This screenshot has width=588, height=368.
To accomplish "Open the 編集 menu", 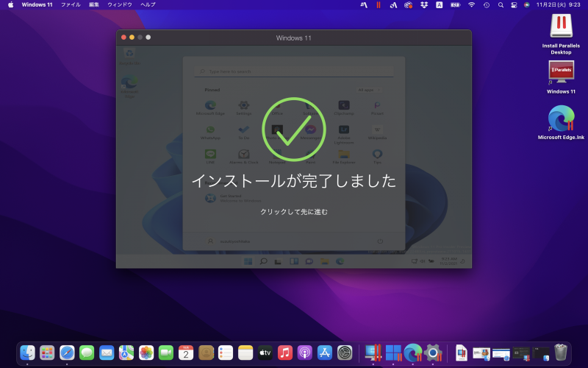I will coord(94,5).
